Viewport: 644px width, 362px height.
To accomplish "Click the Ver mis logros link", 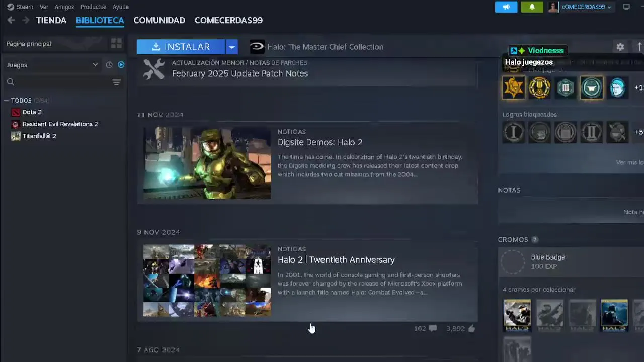I will point(630,162).
